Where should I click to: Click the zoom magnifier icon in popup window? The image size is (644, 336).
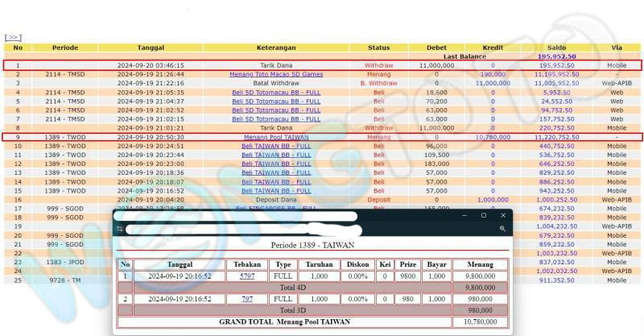click(502, 229)
